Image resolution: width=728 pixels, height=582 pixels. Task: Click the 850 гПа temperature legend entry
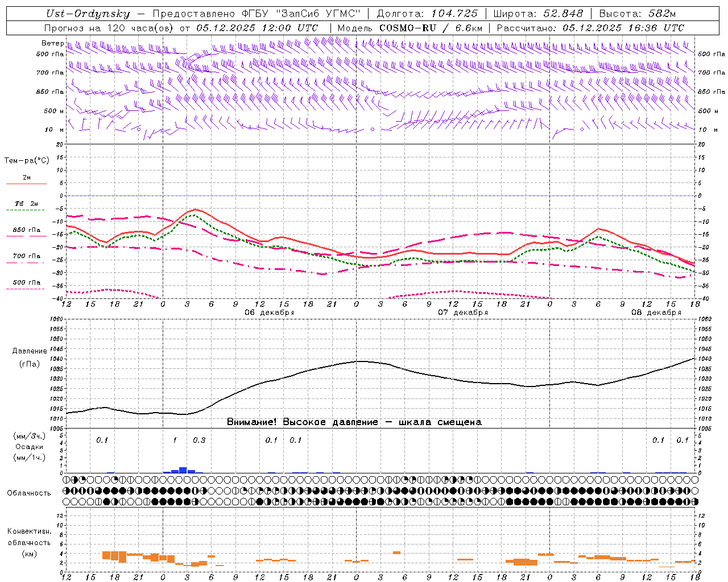point(26,230)
